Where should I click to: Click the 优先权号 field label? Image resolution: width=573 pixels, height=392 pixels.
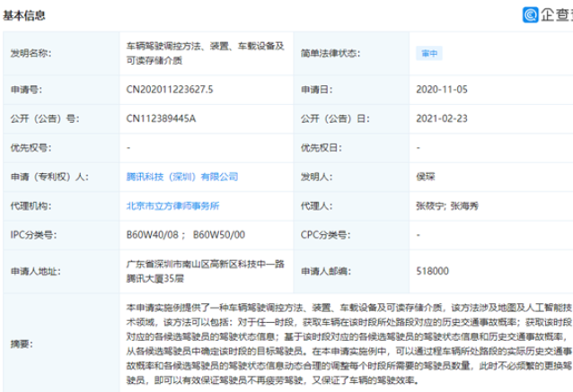tap(31, 148)
